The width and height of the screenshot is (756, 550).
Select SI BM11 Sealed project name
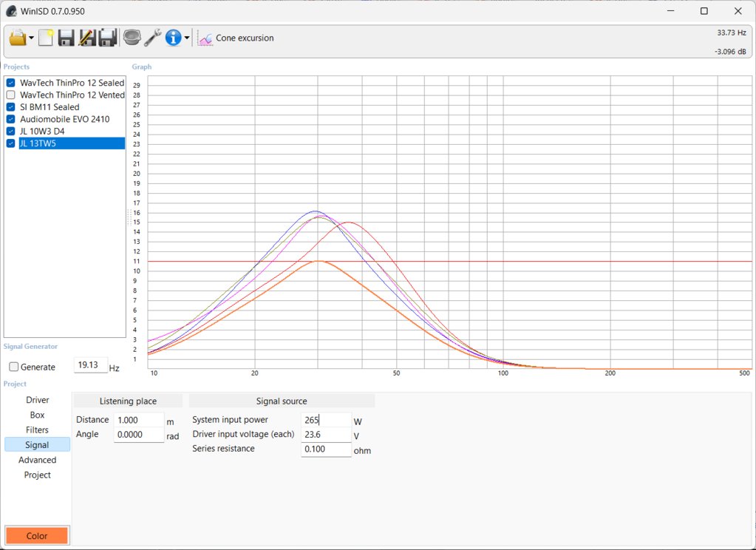tap(50, 107)
